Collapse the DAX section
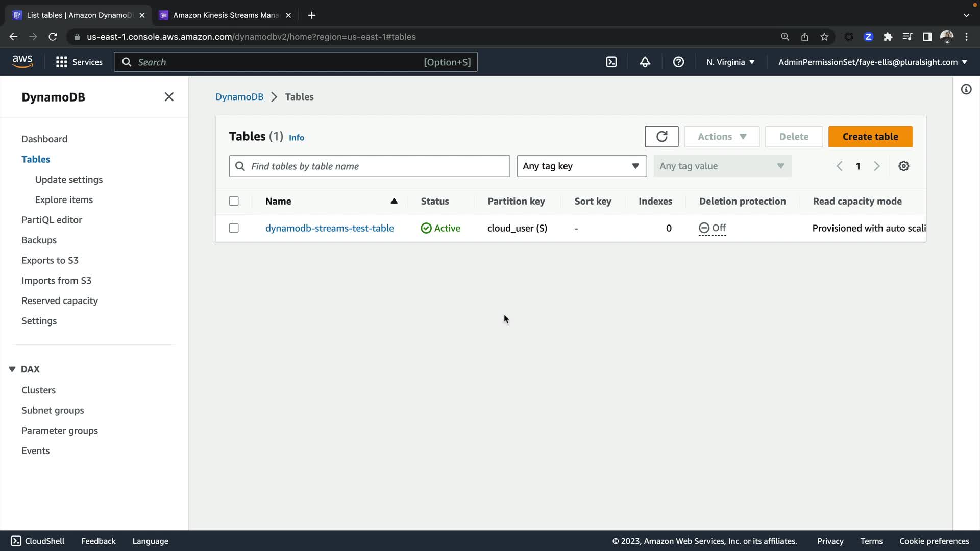This screenshot has height=551, width=980. pyautogui.click(x=12, y=369)
